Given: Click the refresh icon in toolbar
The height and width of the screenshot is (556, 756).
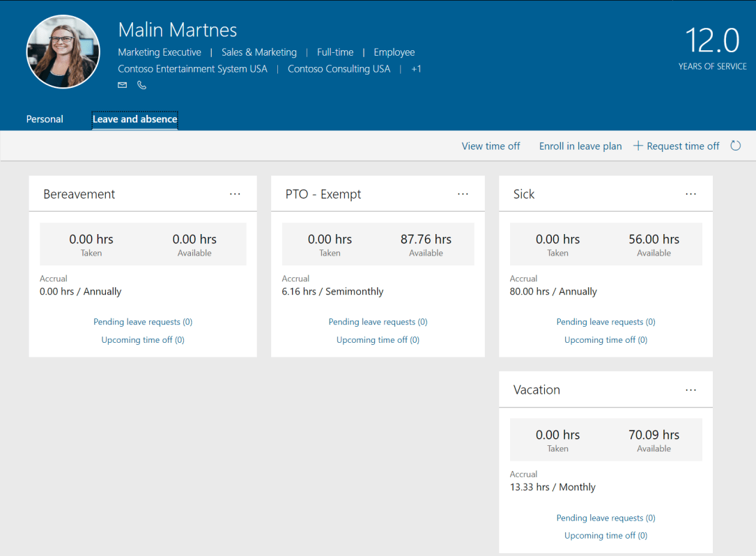Looking at the screenshot, I should (736, 146).
